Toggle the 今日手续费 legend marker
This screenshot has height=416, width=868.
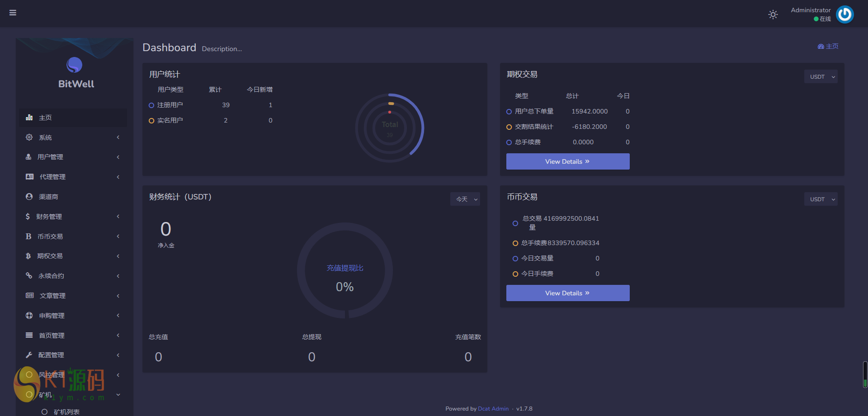click(x=515, y=274)
